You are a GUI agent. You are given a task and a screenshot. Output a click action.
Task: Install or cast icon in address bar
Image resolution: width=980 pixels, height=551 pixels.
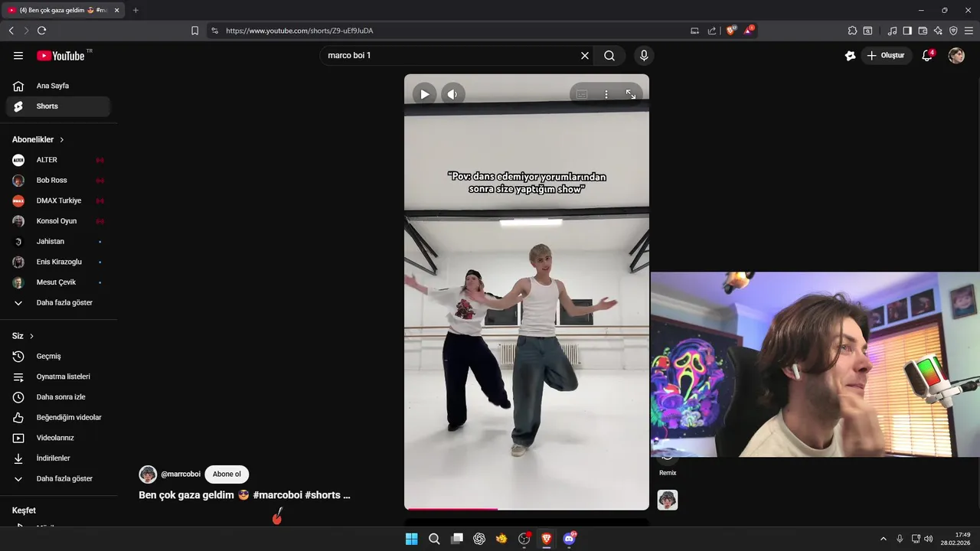[x=694, y=31]
